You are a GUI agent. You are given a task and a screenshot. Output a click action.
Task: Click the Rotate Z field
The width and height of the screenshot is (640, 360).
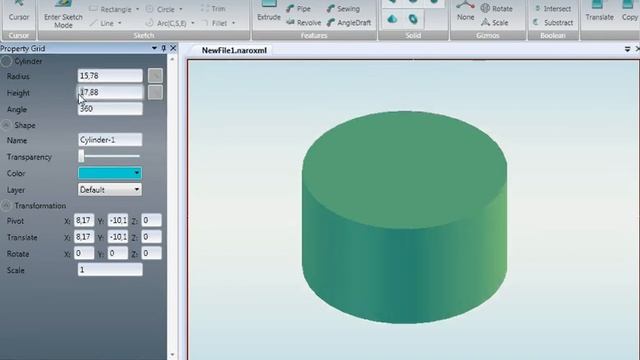click(x=151, y=253)
